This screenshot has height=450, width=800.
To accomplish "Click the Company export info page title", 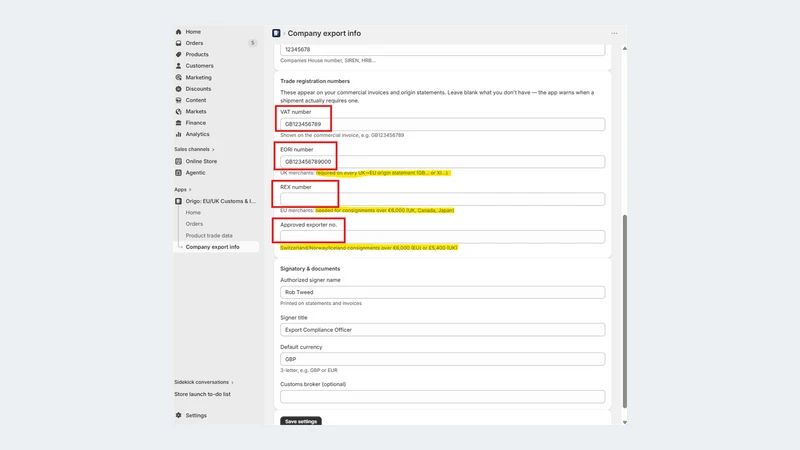I will (x=324, y=33).
